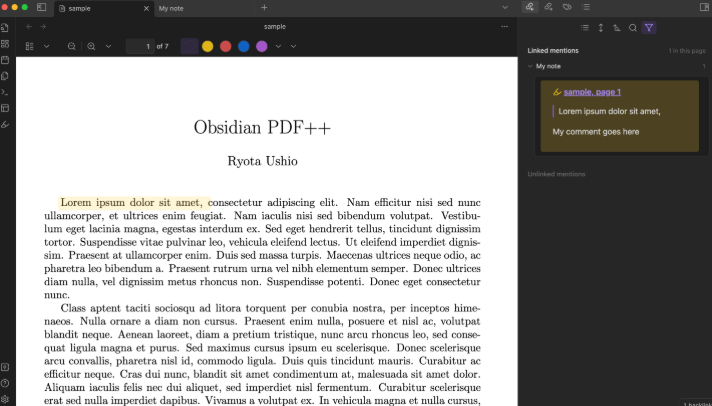Open quick switcher ribbon icon

[x=5, y=27]
